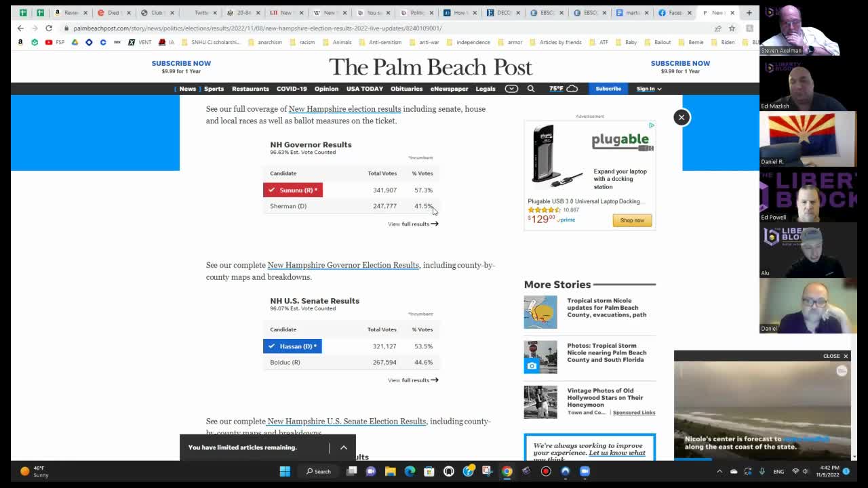Open the 75°F weather widget in nav bar
Screen dimensions: 868x488
pyautogui.click(x=564, y=89)
